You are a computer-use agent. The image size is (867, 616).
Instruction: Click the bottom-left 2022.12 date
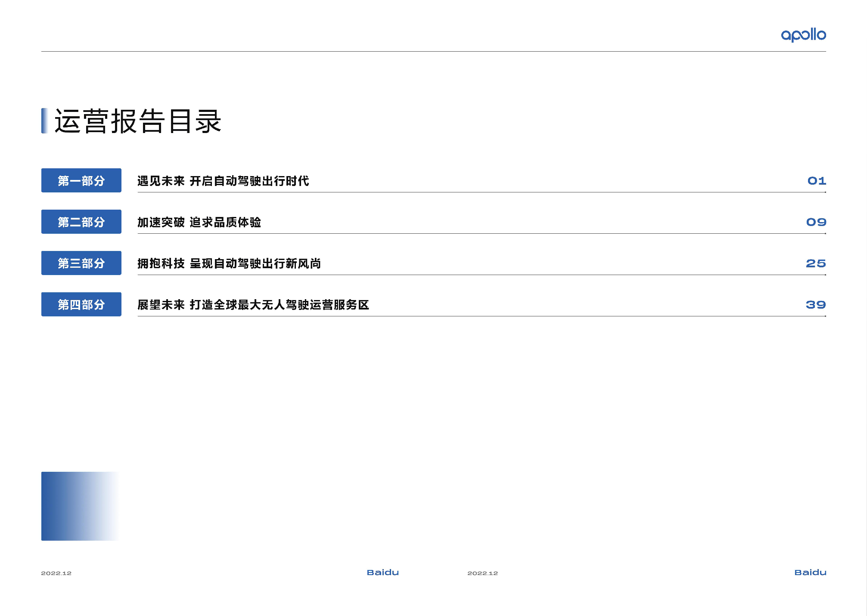56,573
